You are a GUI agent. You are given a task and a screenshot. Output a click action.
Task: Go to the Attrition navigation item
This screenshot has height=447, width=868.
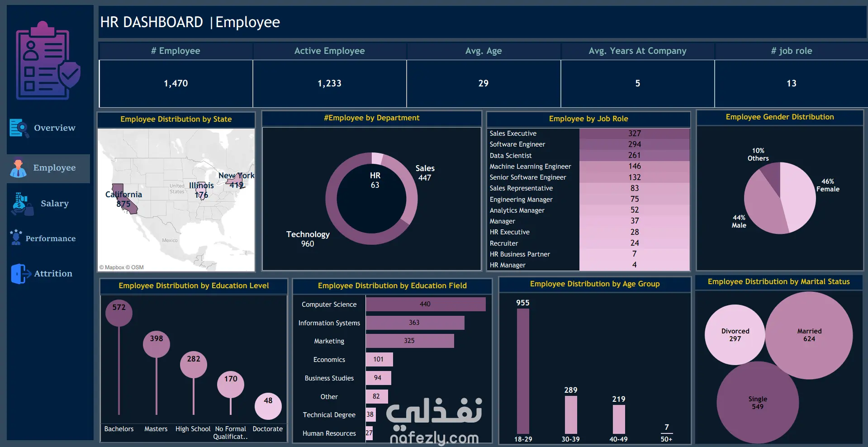pyautogui.click(x=53, y=274)
